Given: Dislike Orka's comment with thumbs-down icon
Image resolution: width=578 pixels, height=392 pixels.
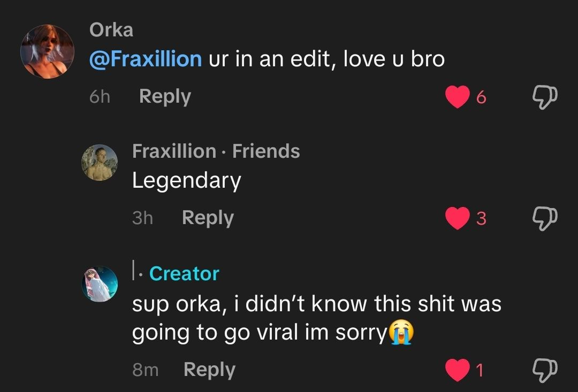Looking at the screenshot, I should [545, 97].
